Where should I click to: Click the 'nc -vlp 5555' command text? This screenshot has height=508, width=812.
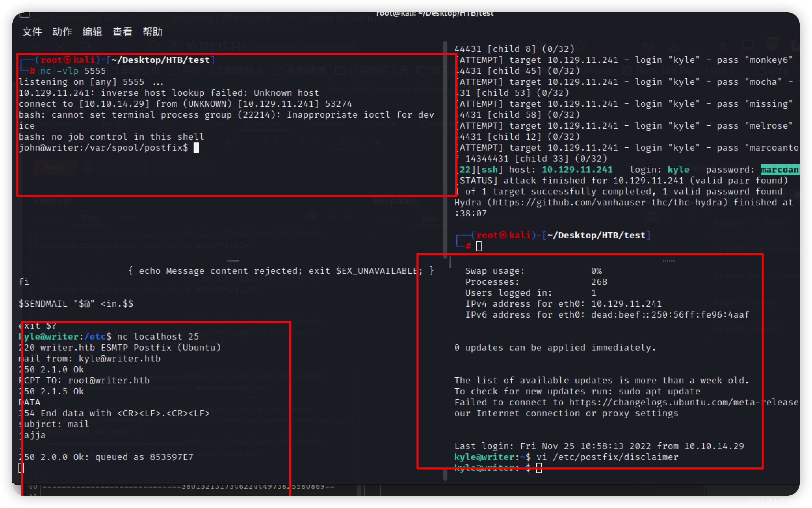73,71
